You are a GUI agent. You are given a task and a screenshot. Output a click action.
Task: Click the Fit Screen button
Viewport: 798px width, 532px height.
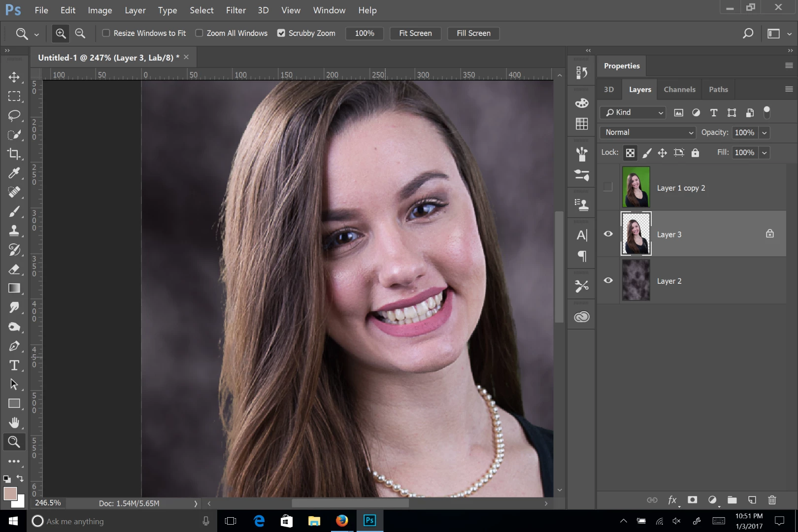point(415,33)
